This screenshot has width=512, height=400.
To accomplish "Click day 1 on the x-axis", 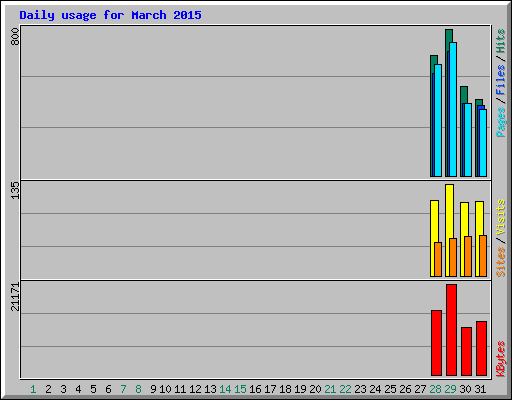I will (33, 389).
